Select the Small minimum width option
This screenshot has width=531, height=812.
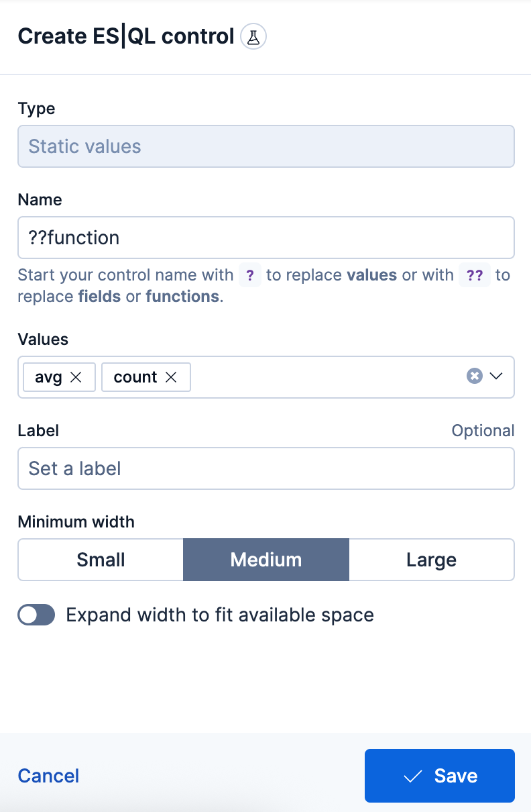point(100,559)
